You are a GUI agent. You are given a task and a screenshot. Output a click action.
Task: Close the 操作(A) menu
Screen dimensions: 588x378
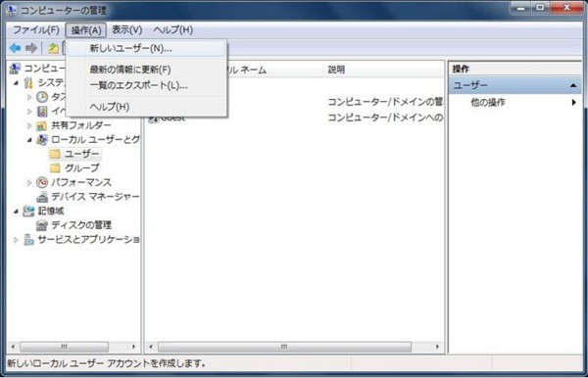pos(86,30)
